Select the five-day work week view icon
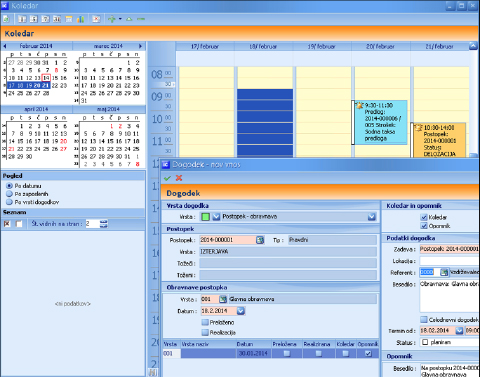The image size is (480, 377). (x=34, y=19)
